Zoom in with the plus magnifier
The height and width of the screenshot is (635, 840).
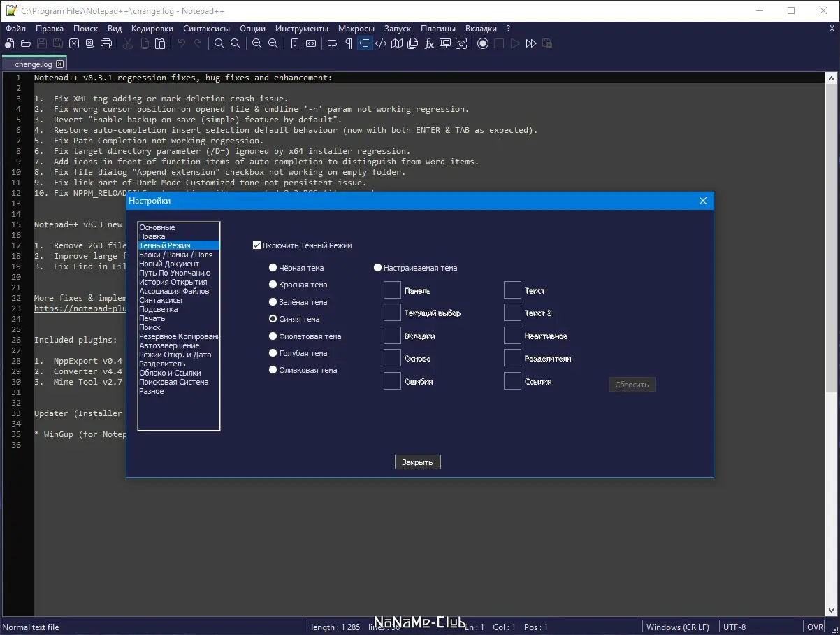pyautogui.click(x=257, y=43)
